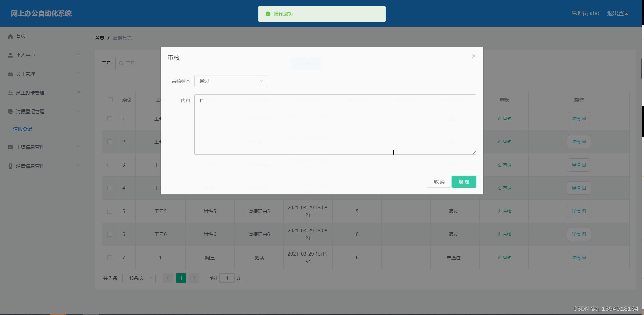Collapse the 请假登记管理 sidebar chevron

[78, 111]
